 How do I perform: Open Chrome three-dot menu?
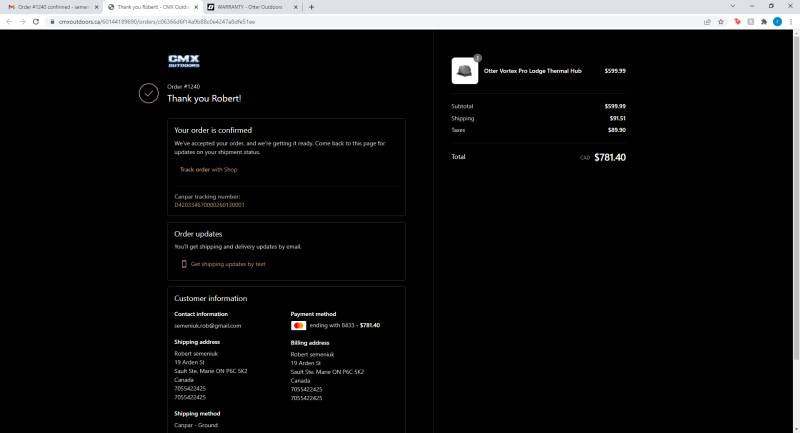pyautogui.click(x=791, y=22)
